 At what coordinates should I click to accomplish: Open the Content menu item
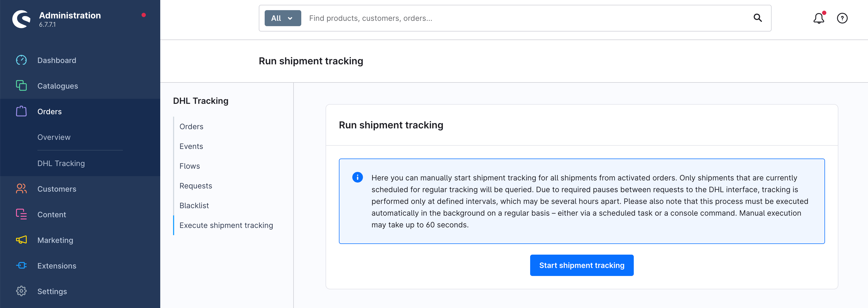(x=52, y=214)
